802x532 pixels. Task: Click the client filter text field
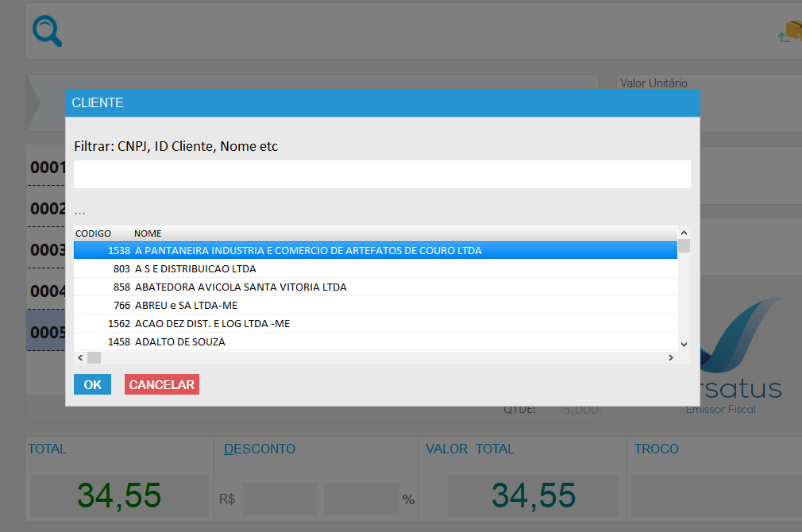point(382,174)
